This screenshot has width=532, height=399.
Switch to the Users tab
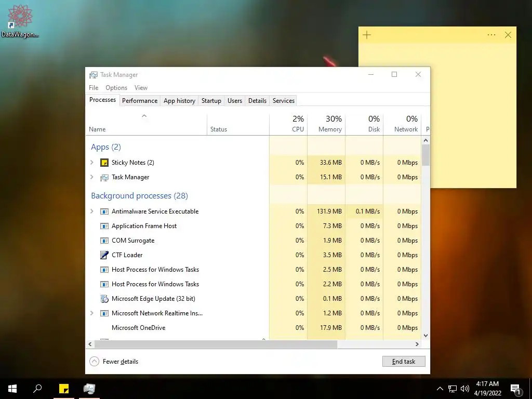tap(235, 101)
